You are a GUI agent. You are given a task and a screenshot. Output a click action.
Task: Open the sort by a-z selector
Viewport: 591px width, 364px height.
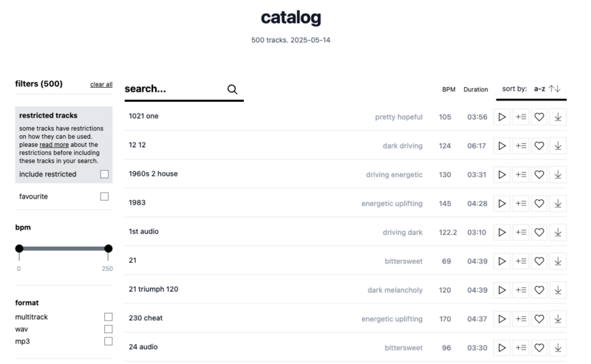point(539,89)
